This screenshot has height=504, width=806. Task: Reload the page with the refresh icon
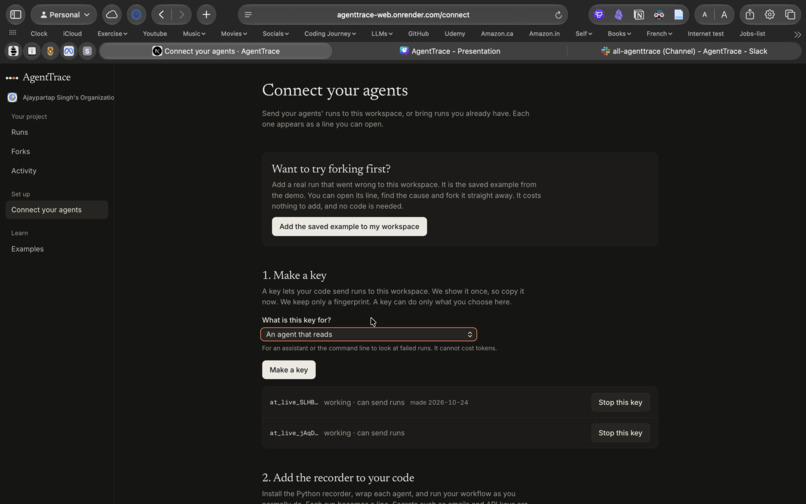558,15
